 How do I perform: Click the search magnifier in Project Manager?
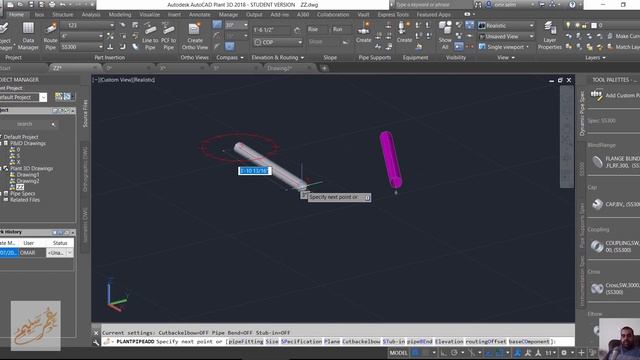point(53,124)
